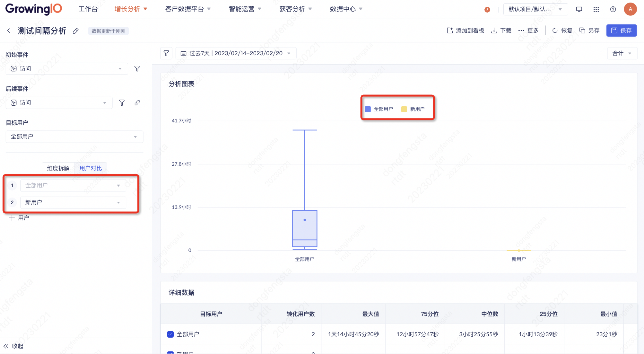
Task: Click the 添加到看板 icon
Action: [x=450, y=31]
